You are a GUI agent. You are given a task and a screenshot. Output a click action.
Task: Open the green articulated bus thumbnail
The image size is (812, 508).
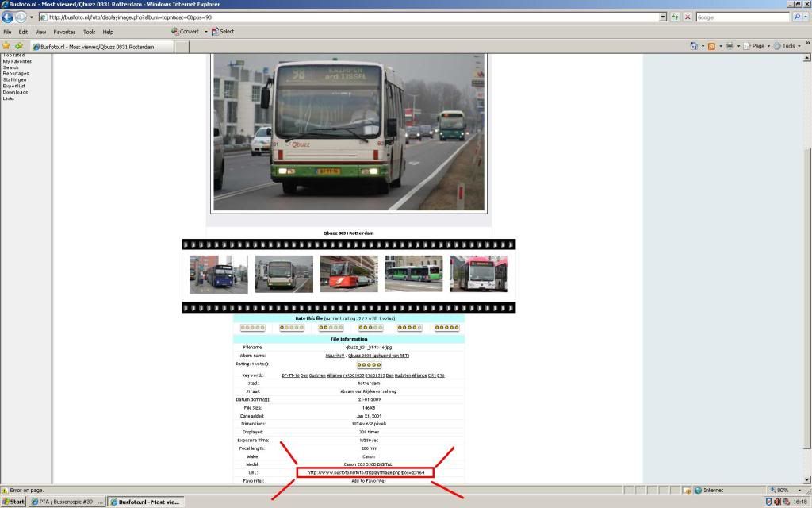click(413, 274)
